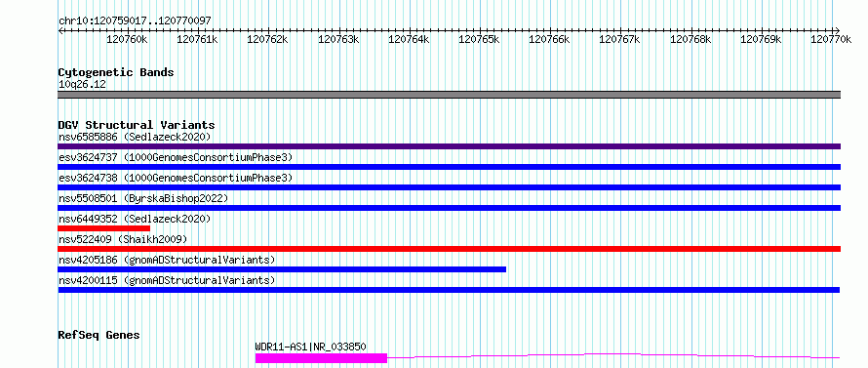Click ruler tick label 120767k

click(620, 39)
